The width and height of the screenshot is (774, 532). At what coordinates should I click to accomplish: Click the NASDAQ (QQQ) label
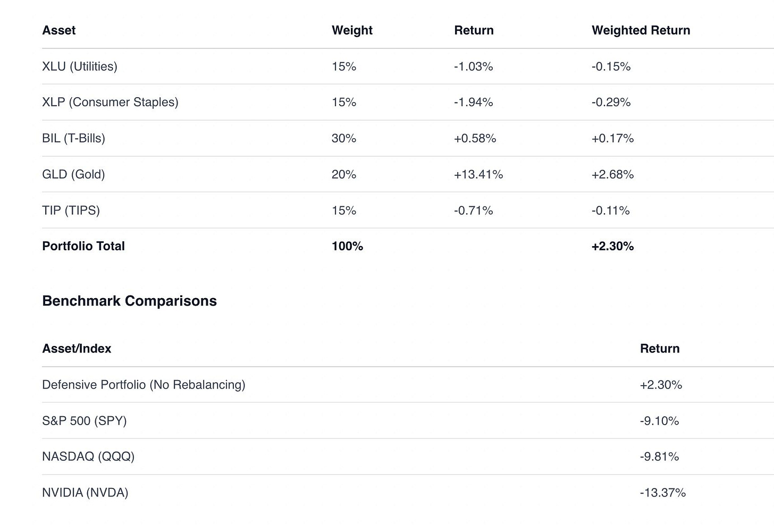pos(88,457)
